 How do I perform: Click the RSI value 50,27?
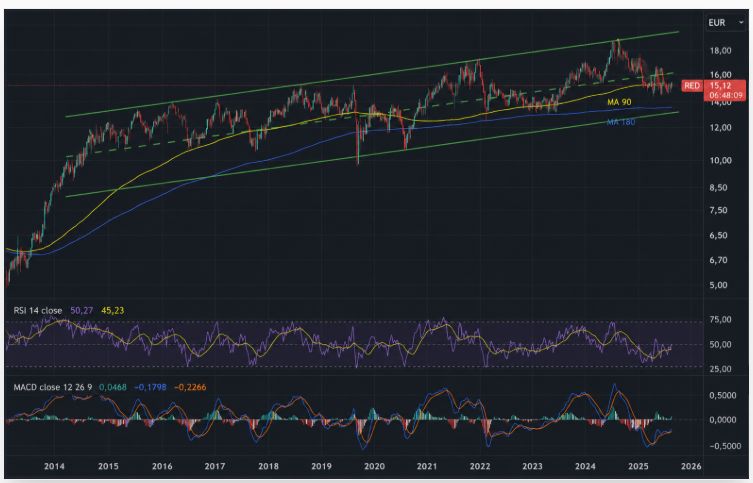81,311
